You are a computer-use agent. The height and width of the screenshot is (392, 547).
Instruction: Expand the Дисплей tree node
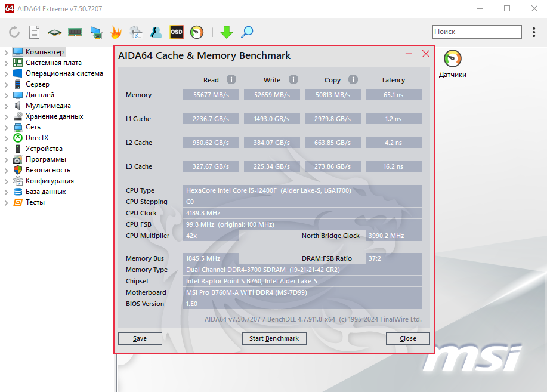7,95
